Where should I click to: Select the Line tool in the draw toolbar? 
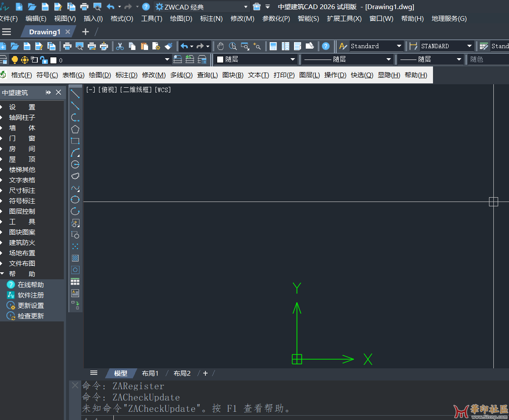(x=75, y=94)
